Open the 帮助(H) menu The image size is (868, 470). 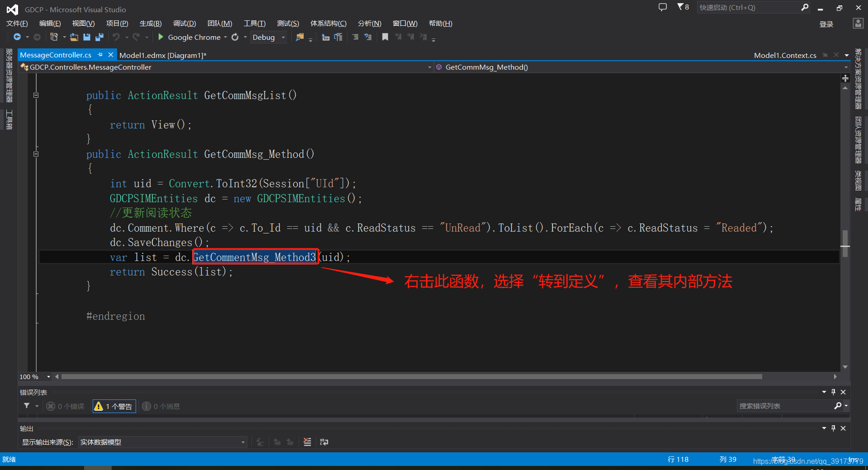click(x=440, y=24)
